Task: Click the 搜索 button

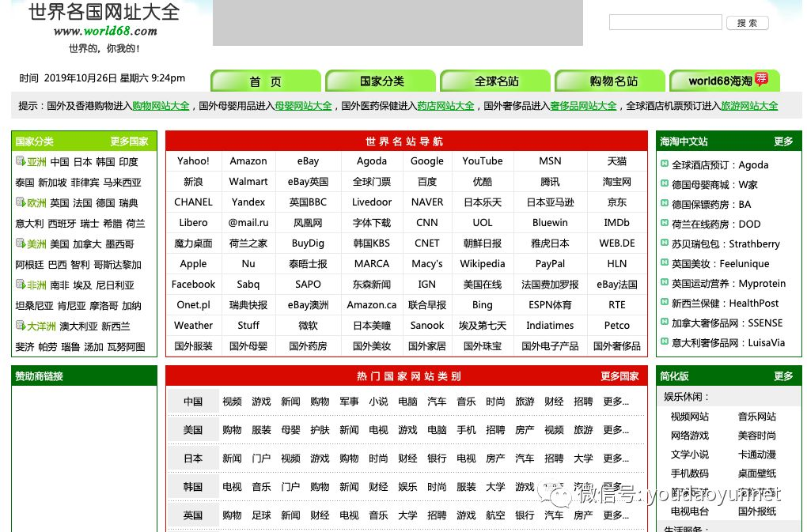Action: (x=748, y=23)
